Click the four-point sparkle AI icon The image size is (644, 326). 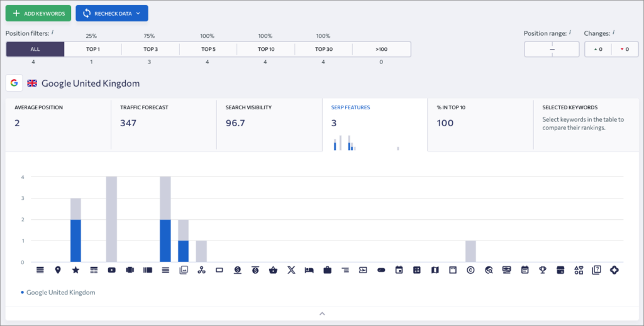(614, 270)
